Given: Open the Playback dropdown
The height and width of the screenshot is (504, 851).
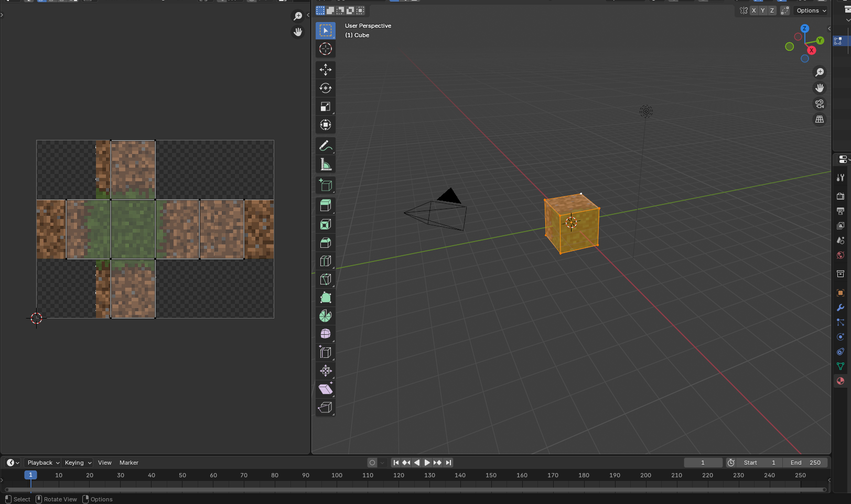Looking at the screenshot, I should tap(43, 463).
